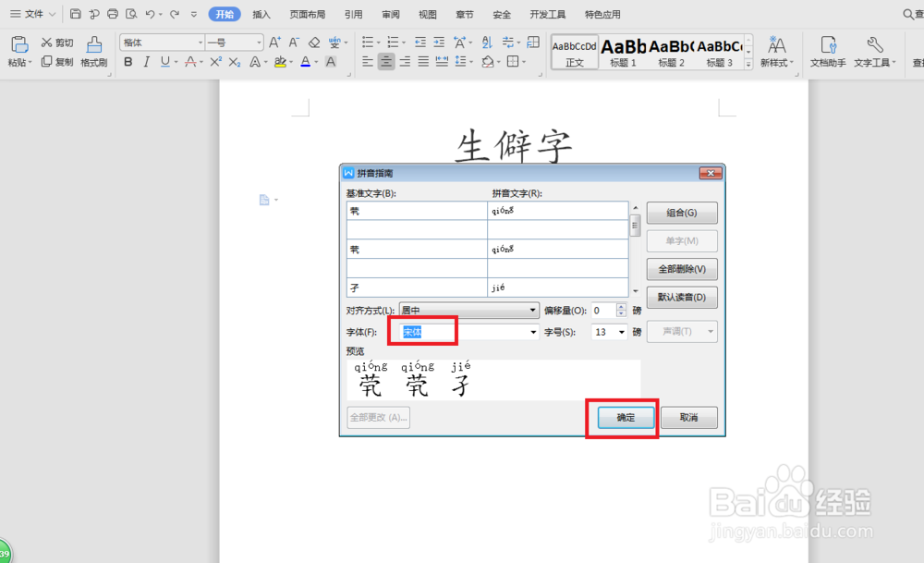This screenshot has width=924, height=563.
Task: Open the 字号 font size dropdown
Action: click(621, 332)
